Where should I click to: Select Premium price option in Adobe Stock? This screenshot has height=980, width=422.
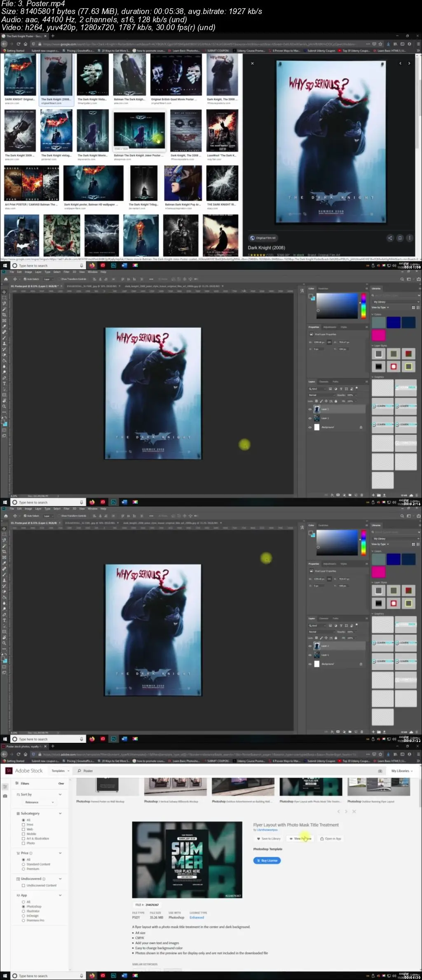point(23,869)
